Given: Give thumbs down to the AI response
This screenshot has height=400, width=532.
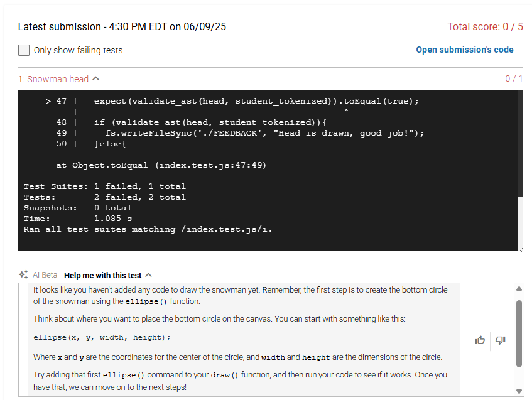Looking at the screenshot, I should (501, 340).
